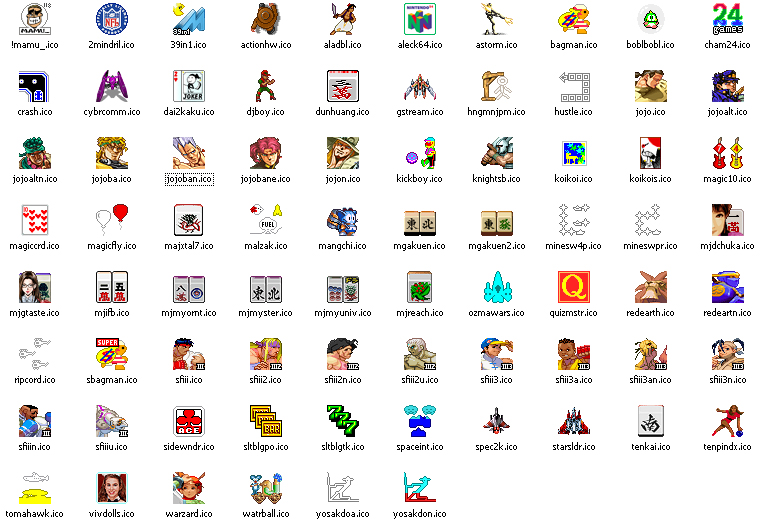The width and height of the screenshot is (768, 528).
Task: Click the green 777 sltblgtk.ico icon
Action: tap(342, 421)
